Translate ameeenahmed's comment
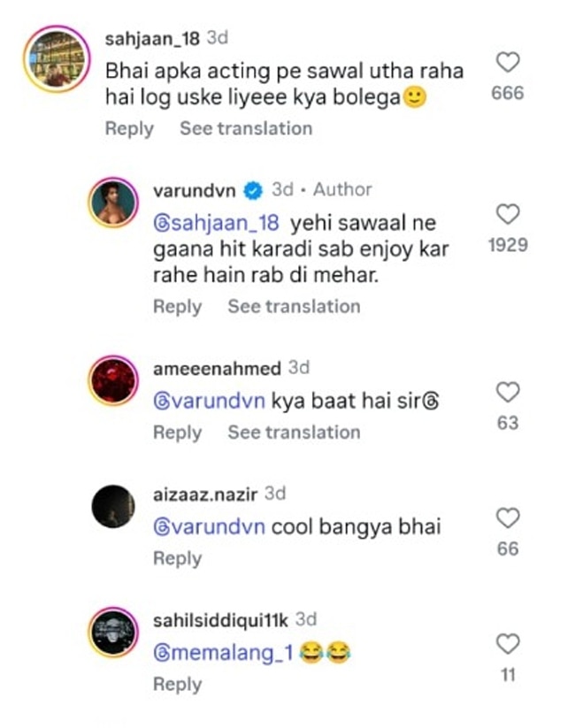 (294, 433)
